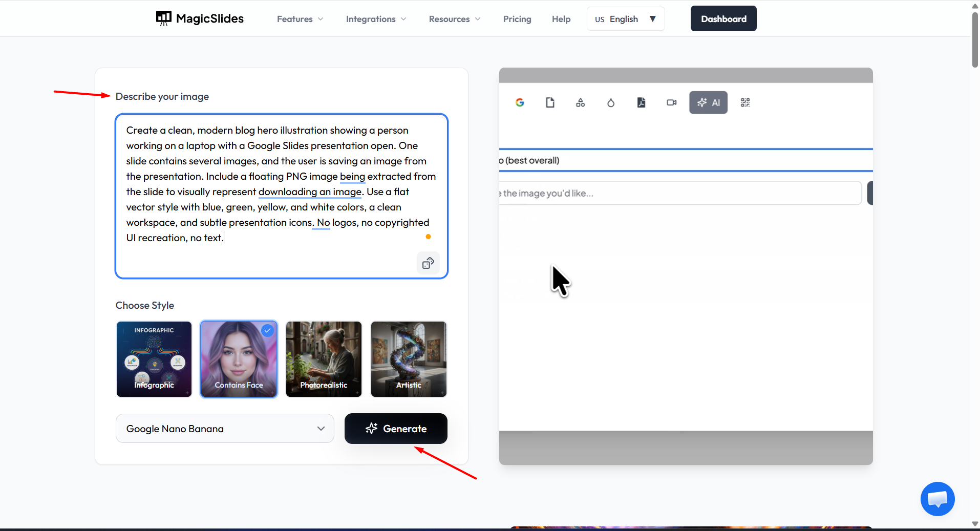Select the droplet color icon
Image resolution: width=980 pixels, height=531 pixels.
point(610,102)
